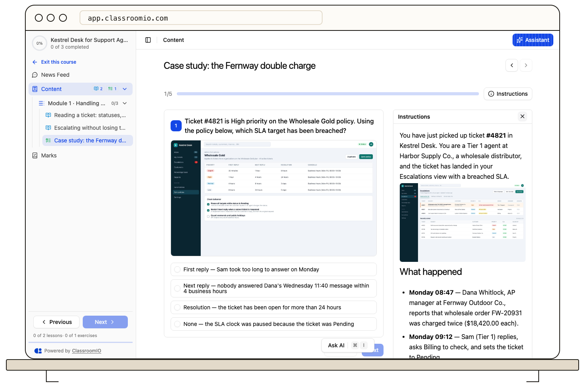This screenshot has width=585, height=392.
Task: Follow the ClassroomIO link
Action: click(x=87, y=351)
